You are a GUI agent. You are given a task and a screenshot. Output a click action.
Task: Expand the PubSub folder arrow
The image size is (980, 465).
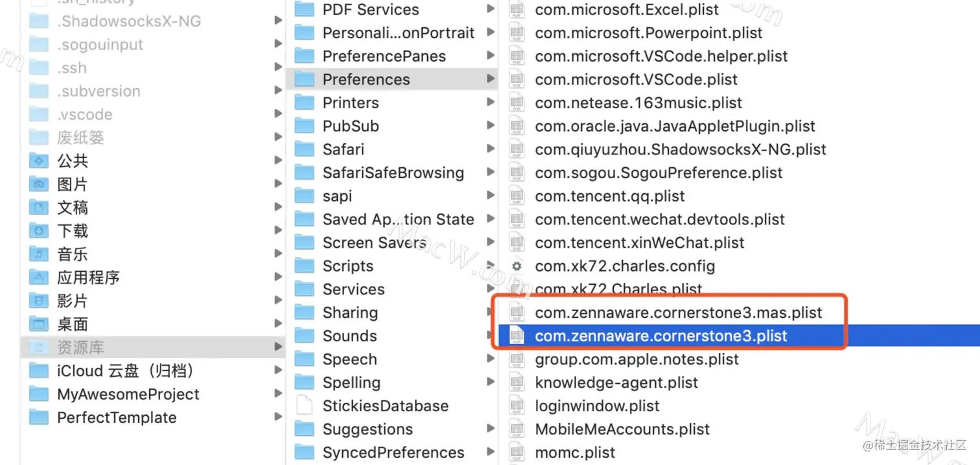[x=491, y=126]
